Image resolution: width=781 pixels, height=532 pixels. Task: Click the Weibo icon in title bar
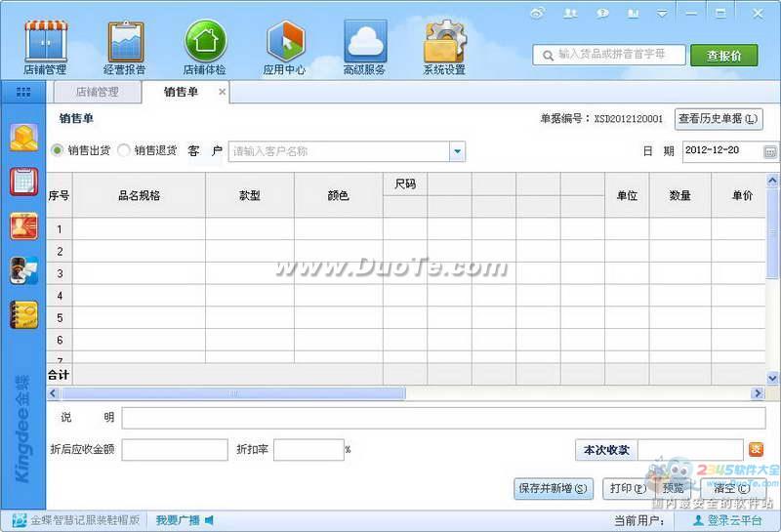click(537, 13)
